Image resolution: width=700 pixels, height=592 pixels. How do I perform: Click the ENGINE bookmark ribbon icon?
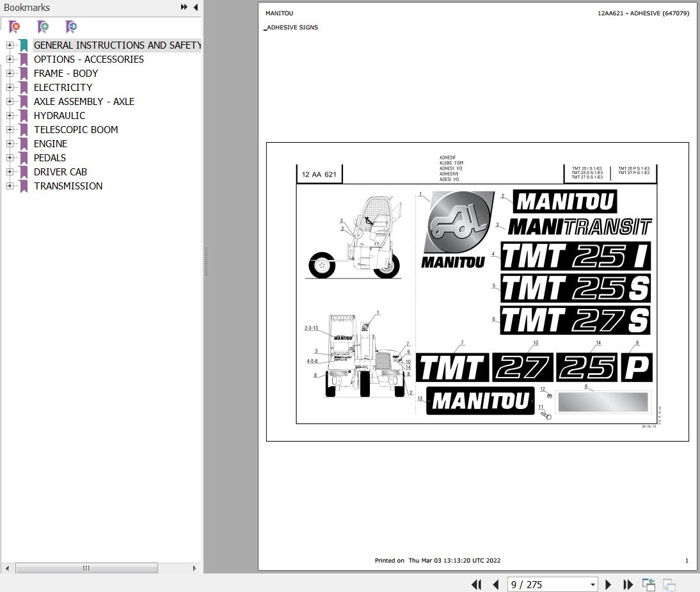click(x=24, y=144)
